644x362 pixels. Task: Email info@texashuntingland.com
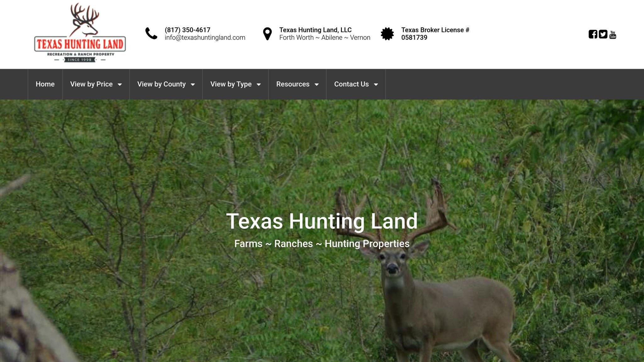[x=205, y=38]
